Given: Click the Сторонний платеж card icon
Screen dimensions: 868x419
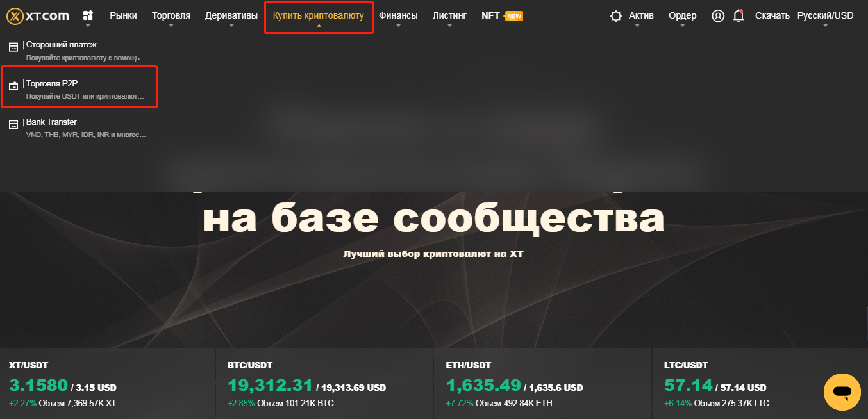Looking at the screenshot, I should [x=13, y=47].
